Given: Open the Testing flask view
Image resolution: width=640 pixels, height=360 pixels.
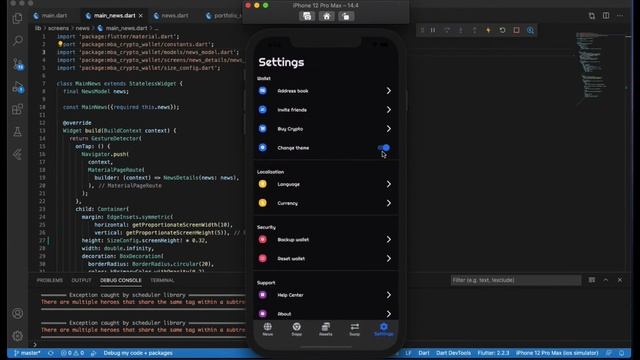Looking at the screenshot, I should pos(17,132).
